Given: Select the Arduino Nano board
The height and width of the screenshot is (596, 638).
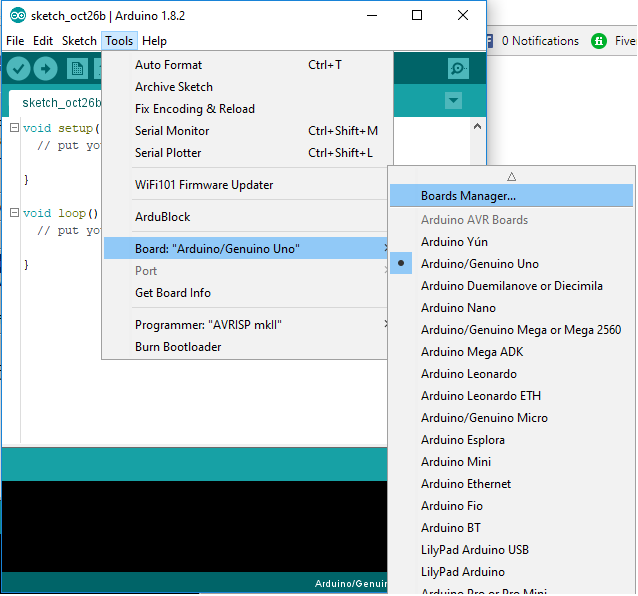Looking at the screenshot, I should pos(511,308).
